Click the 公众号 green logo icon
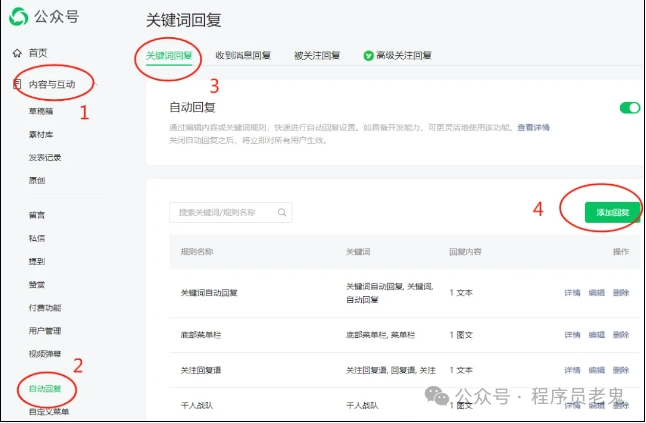The width and height of the screenshot is (646, 423). [x=19, y=17]
